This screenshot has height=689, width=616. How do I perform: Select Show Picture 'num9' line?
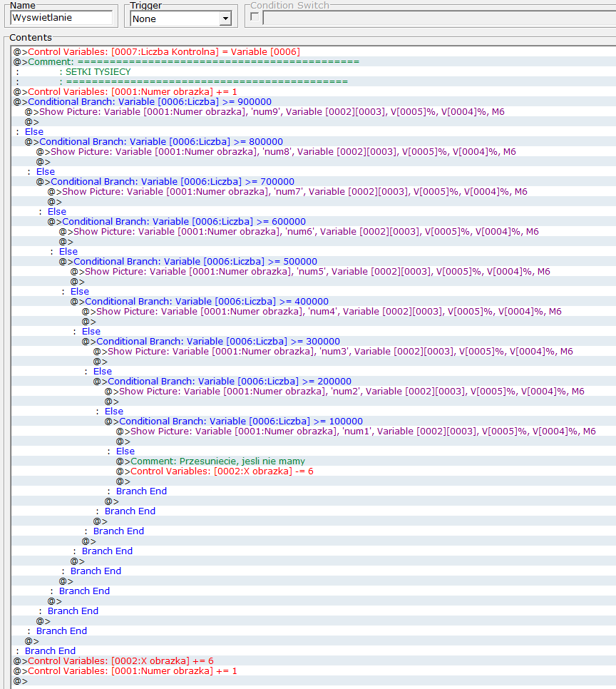(x=265, y=111)
